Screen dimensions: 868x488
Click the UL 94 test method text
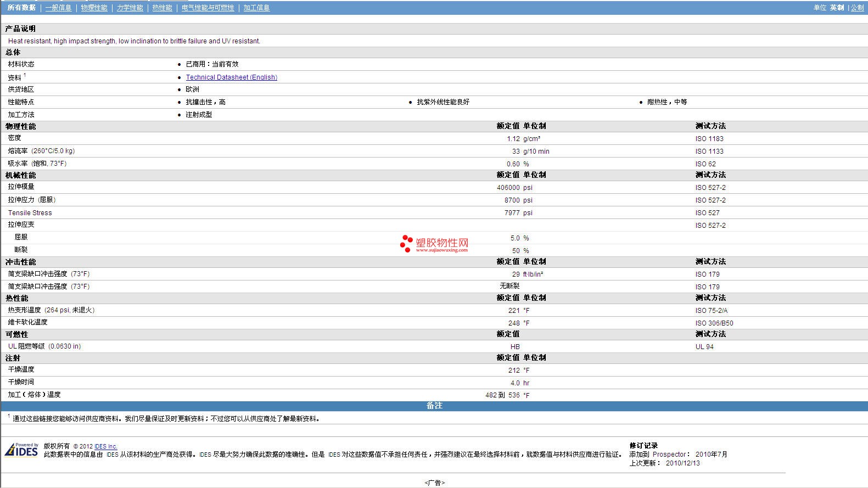[704, 347]
